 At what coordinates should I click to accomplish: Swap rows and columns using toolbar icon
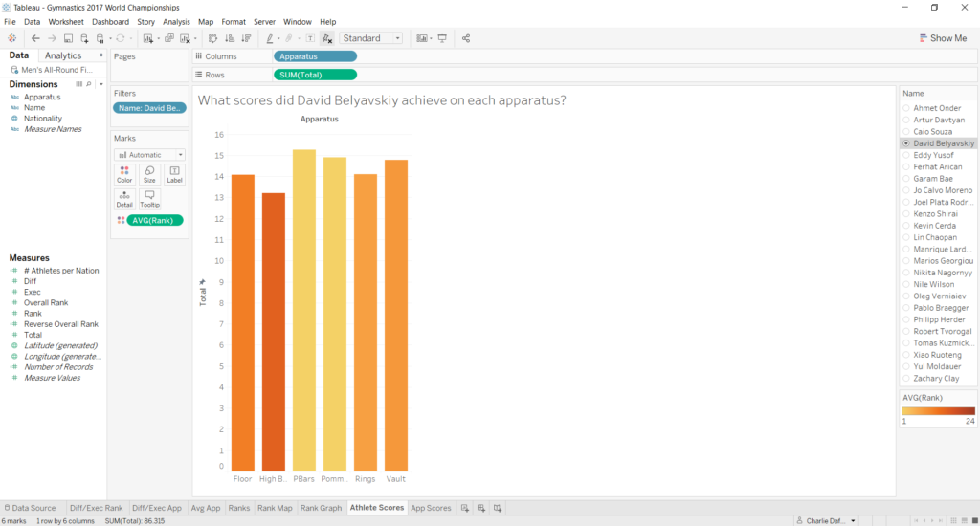(x=212, y=38)
